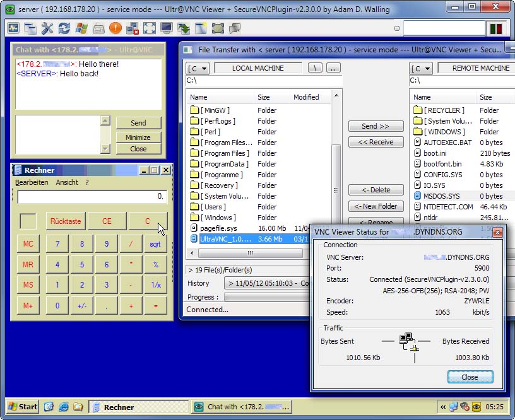Click the orange exclamation custom key icon

[x=115, y=28]
